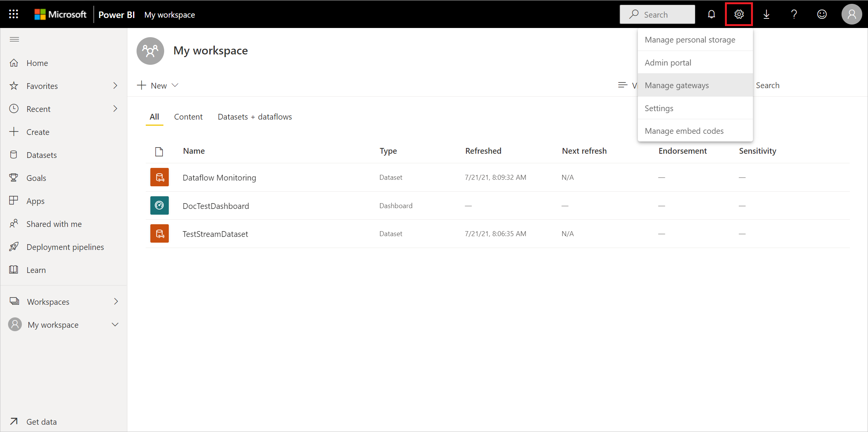Screen dimensions: 868x432
Task: Open the DocTestDashboard dashboard thumbnail
Action: pos(159,205)
